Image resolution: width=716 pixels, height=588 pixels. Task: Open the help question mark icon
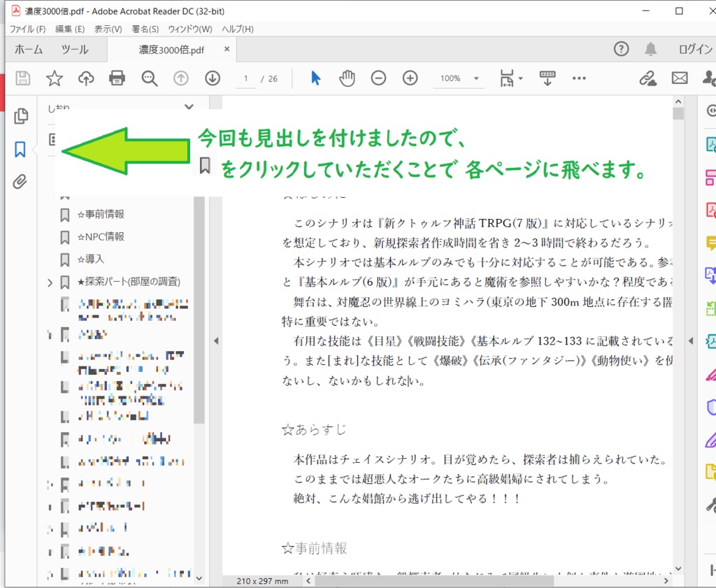click(x=621, y=49)
